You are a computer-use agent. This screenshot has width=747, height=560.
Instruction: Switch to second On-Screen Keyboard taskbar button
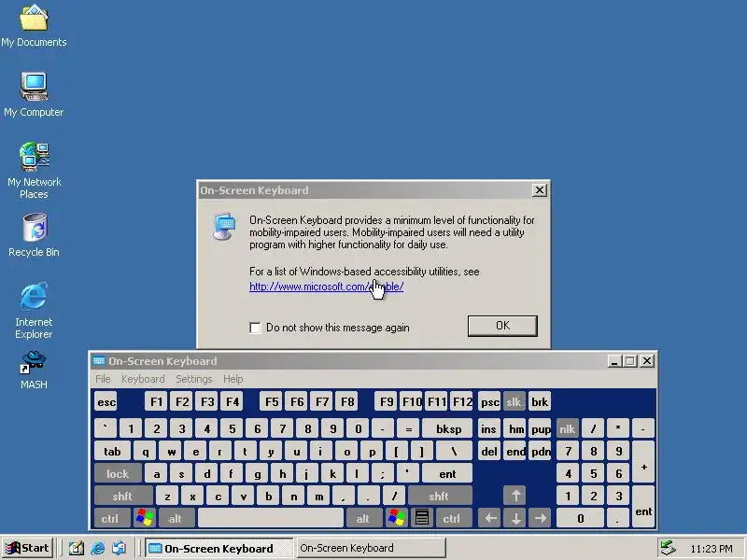click(372, 548)
